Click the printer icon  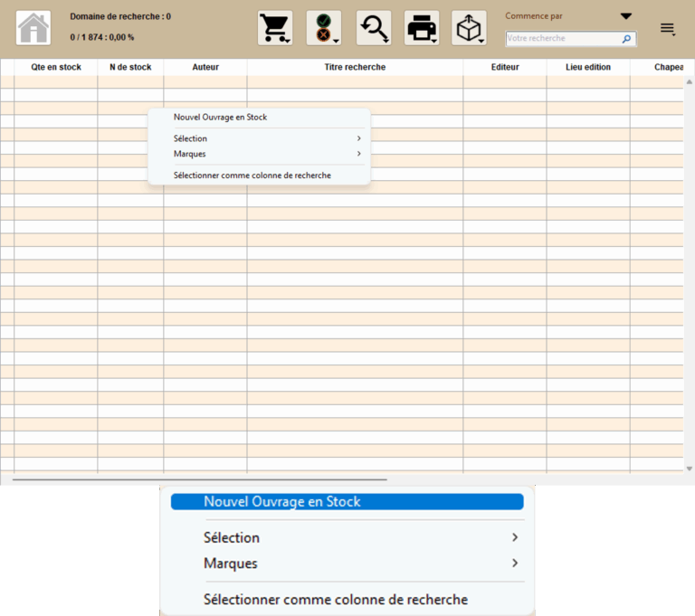tap(422, 28)
